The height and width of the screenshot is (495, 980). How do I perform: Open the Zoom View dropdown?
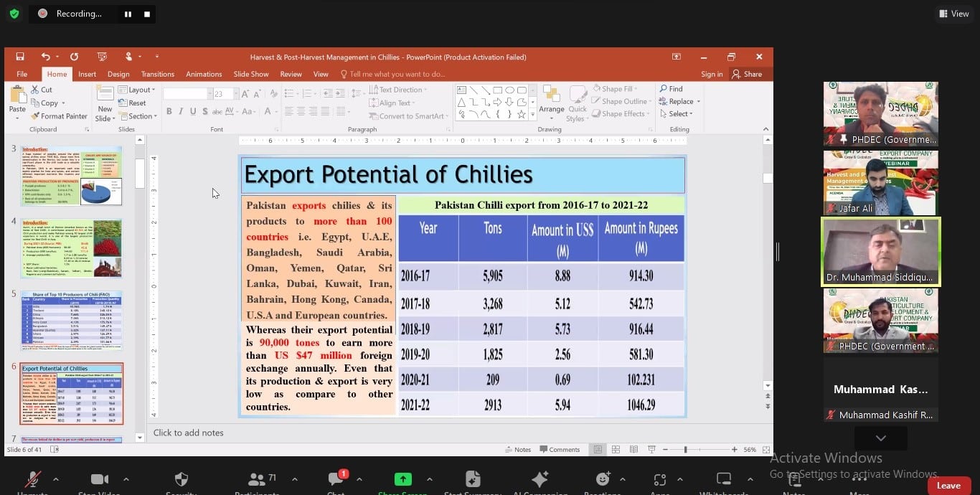(x=953, y=14)
